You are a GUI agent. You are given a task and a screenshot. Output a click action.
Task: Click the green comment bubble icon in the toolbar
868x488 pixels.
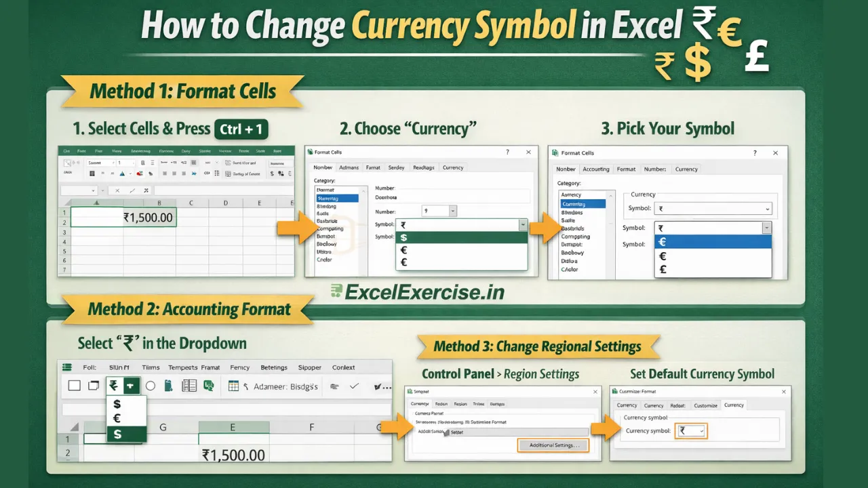click(x=208, y=386)
